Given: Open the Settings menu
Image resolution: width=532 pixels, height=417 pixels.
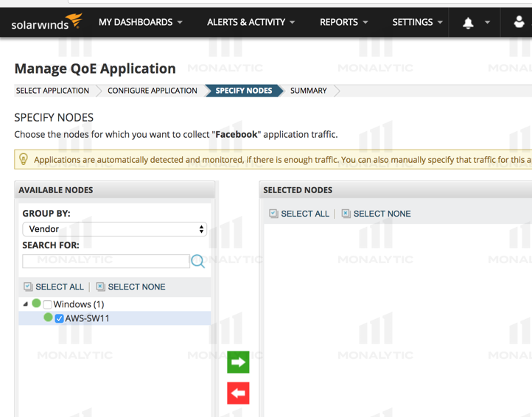Looking at the screenshot, I should tap(417, 22).
